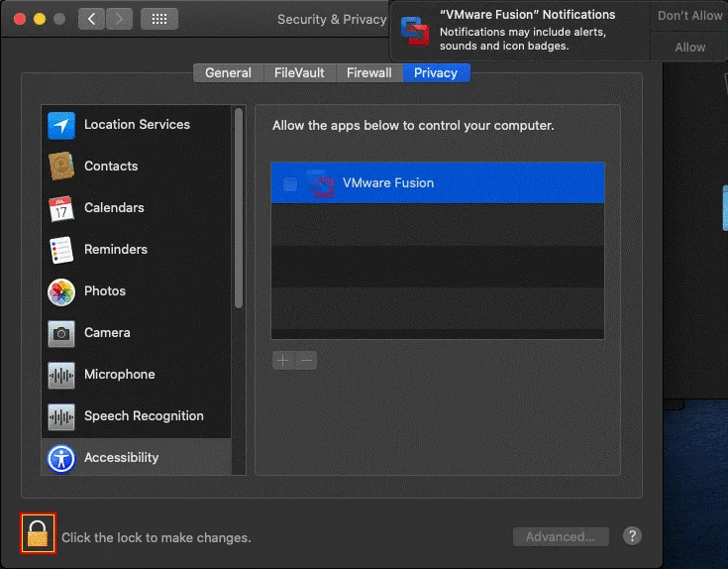Click the Advanced… button
The width and height of the screenshot is (728, 569).
pos(561,536)
